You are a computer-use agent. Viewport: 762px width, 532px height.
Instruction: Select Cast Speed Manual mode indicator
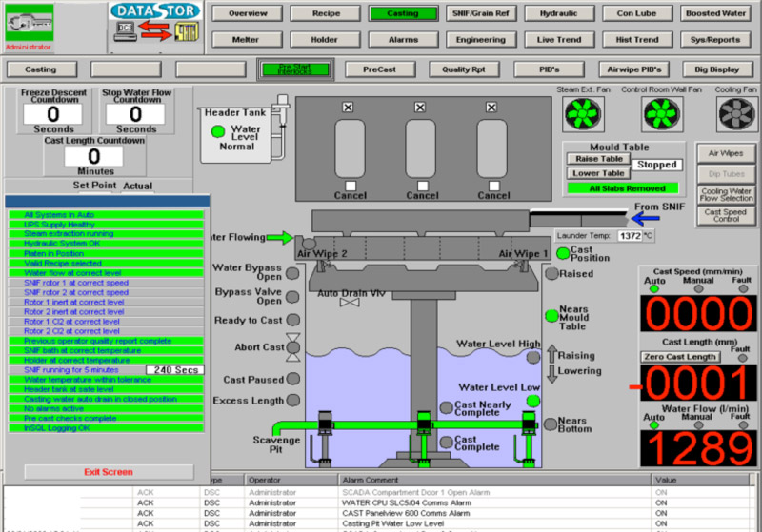pos(698,289)
